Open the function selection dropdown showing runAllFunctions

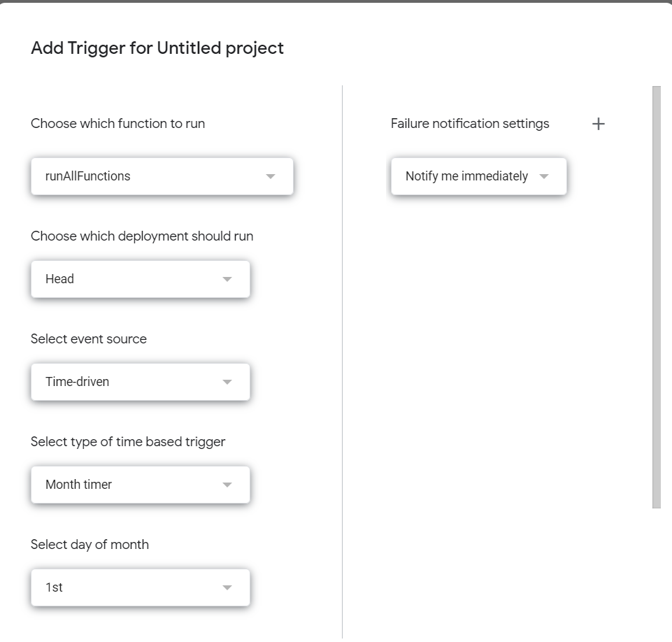point(162,177)
